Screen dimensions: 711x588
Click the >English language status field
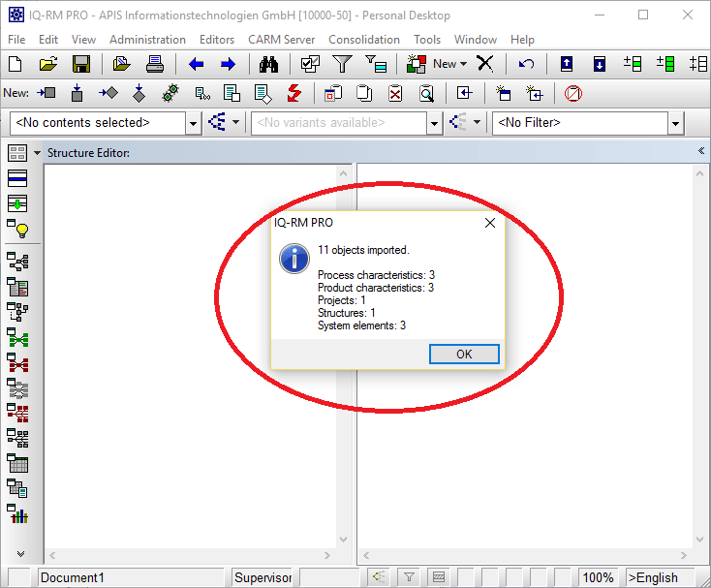[660, 577]
